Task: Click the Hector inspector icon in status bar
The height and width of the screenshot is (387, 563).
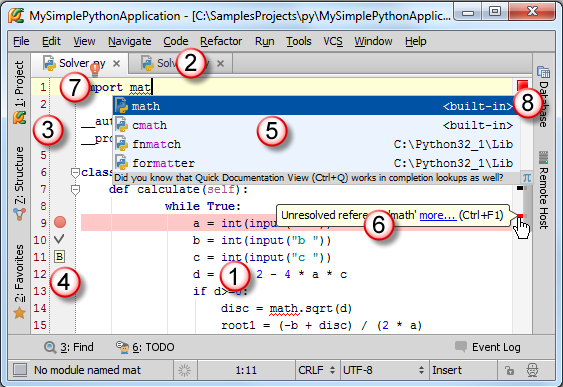Action: coord(532,370)
